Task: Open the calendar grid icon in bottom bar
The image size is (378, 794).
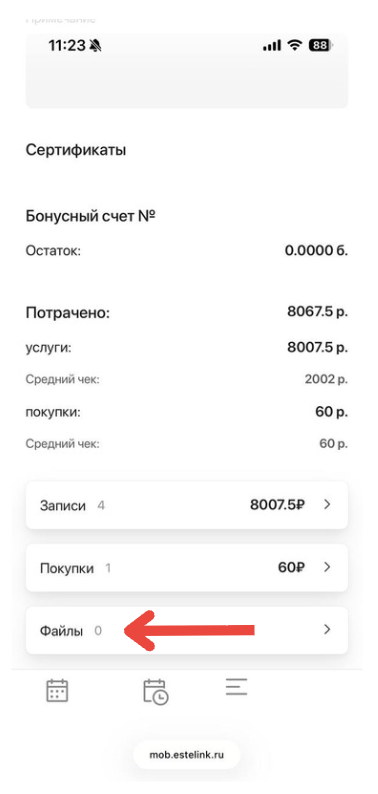Action: [x=57, y=690]
